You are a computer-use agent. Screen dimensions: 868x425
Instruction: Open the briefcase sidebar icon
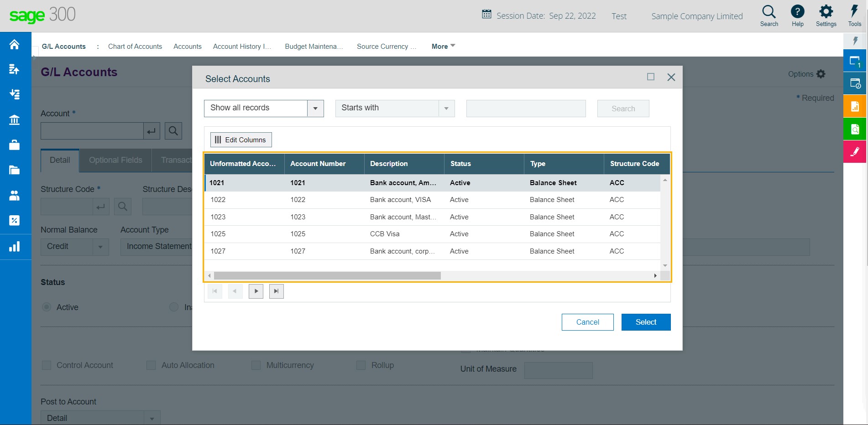(x=14, y=145)
